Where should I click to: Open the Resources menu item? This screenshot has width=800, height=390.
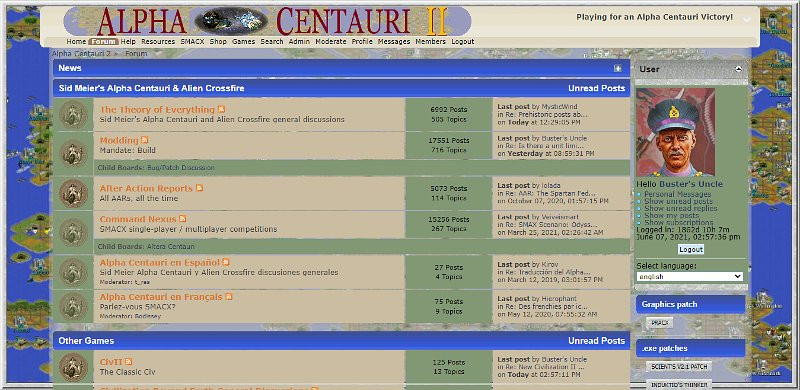pyautogui.click(x=158, y=41)
